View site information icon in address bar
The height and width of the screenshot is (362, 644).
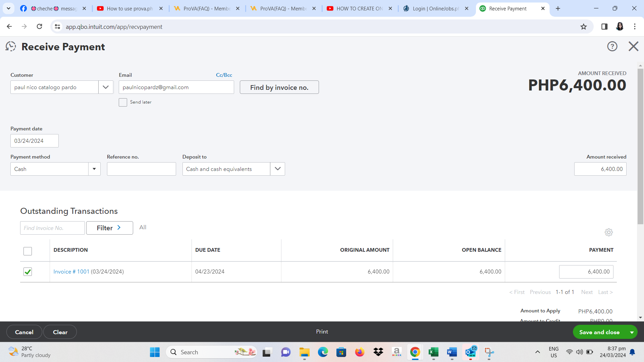pos(58,27)
